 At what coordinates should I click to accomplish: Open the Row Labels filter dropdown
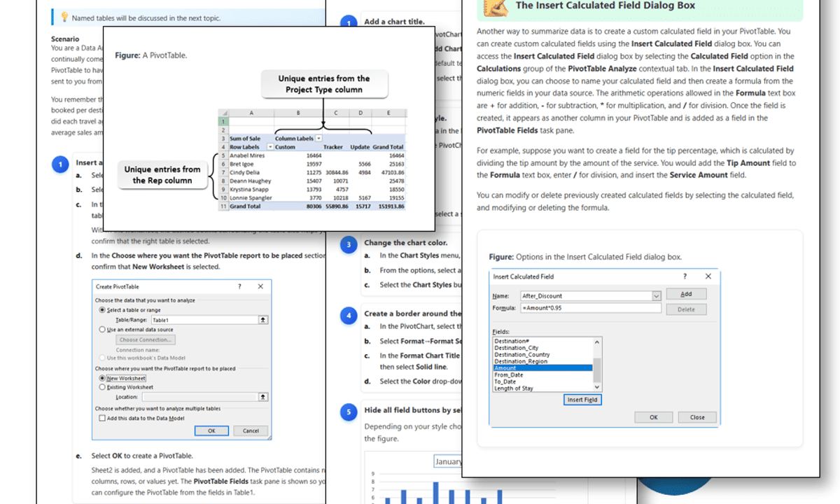pyautogui.click(x=270, y=148)
